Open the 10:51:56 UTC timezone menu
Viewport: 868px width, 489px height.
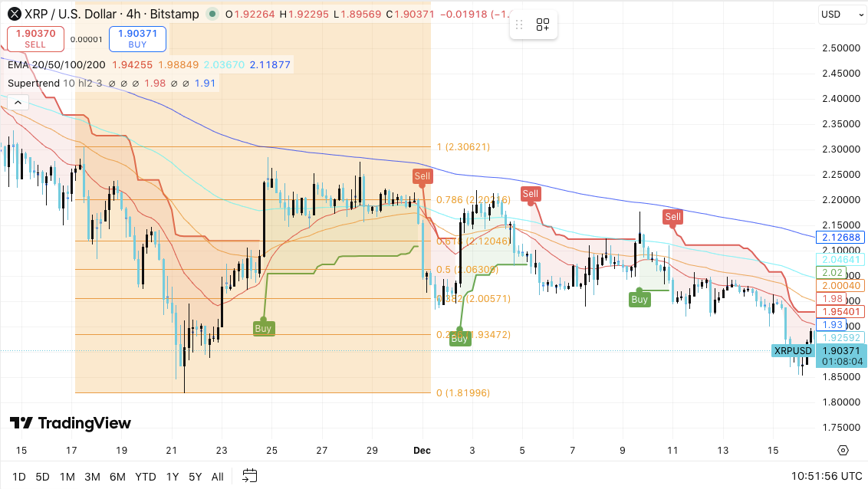click(x=819, y=476)
